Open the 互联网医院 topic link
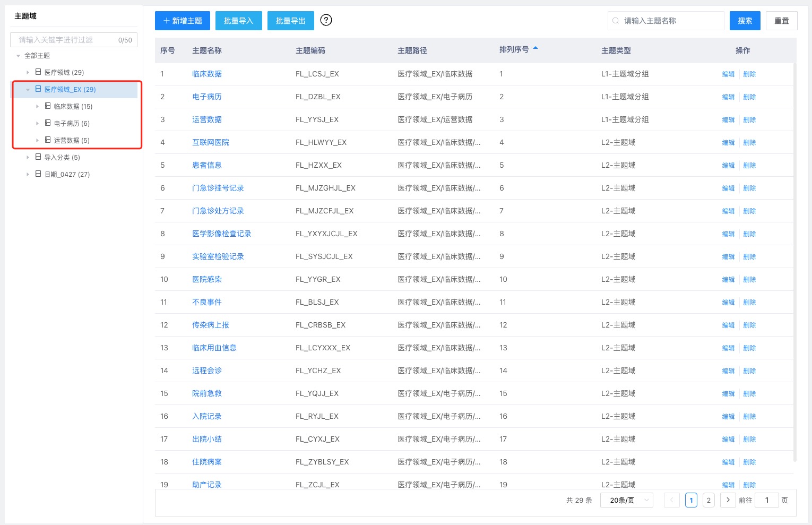Image resolution: width=812 pixels, height=525 pixels. click(211, 142)
